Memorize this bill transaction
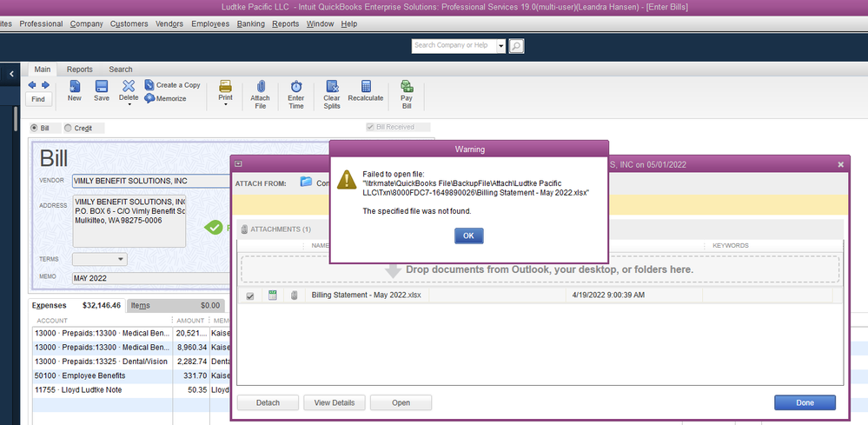 pos(165,98)
